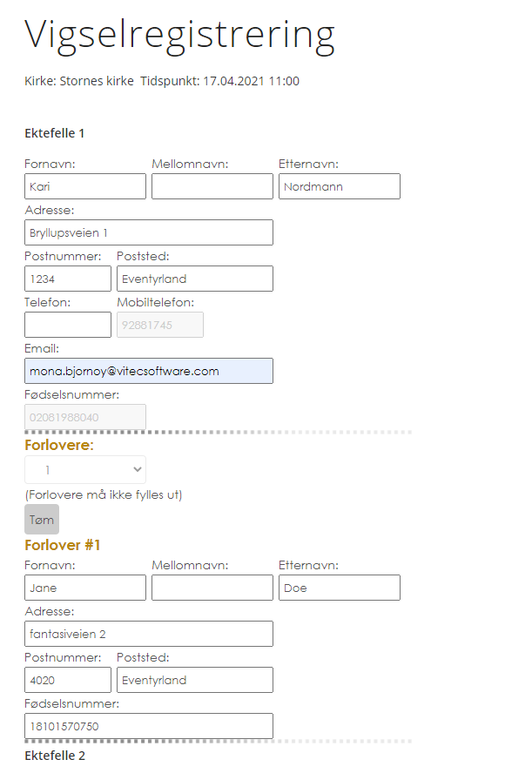Focus Ektefelle 1 Fornavn field with Kari
Image resolution: width=532 pixels, height=773 pixels.
[x=85, y=186]
